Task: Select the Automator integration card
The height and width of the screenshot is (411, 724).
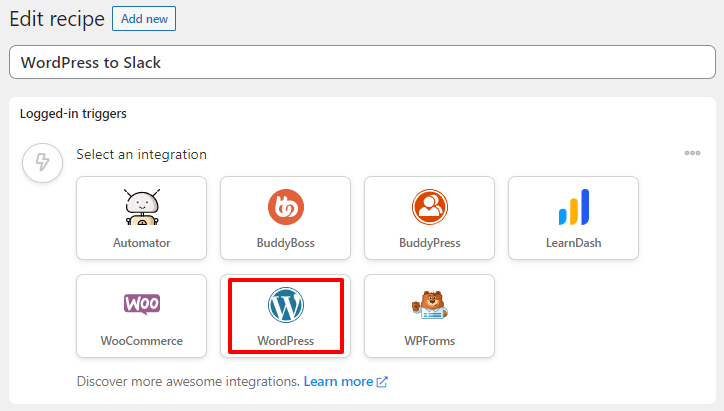Action: pyautogui.click(x=141, y=218)
